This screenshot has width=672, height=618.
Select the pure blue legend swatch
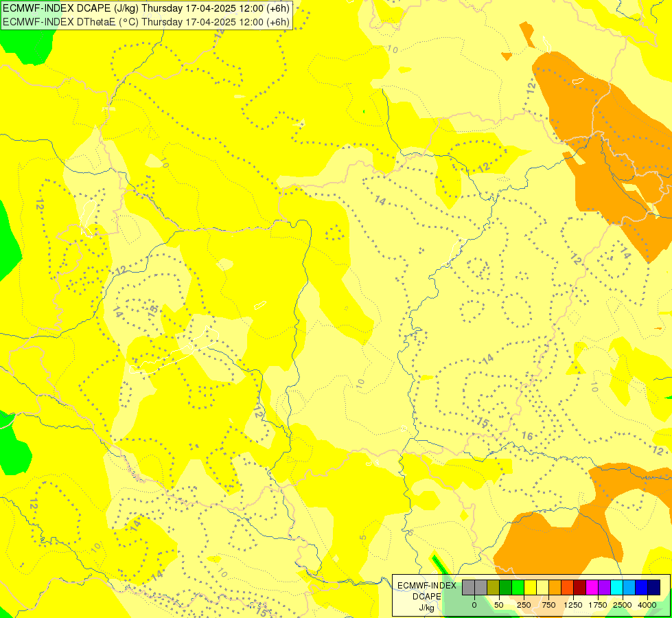coord(642,588)
